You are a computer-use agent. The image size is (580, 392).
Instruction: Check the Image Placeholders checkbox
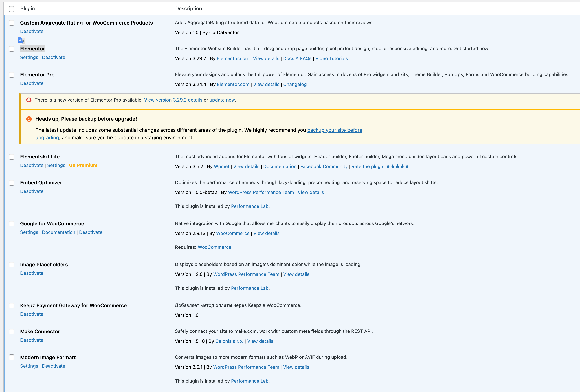(12, 265)
